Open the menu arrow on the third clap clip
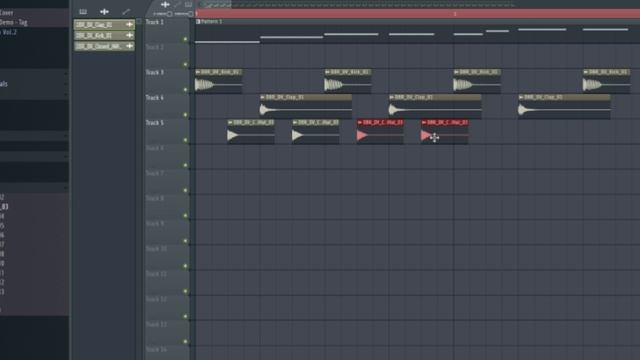This screenshot has height=360, width=640. point(521,98)
